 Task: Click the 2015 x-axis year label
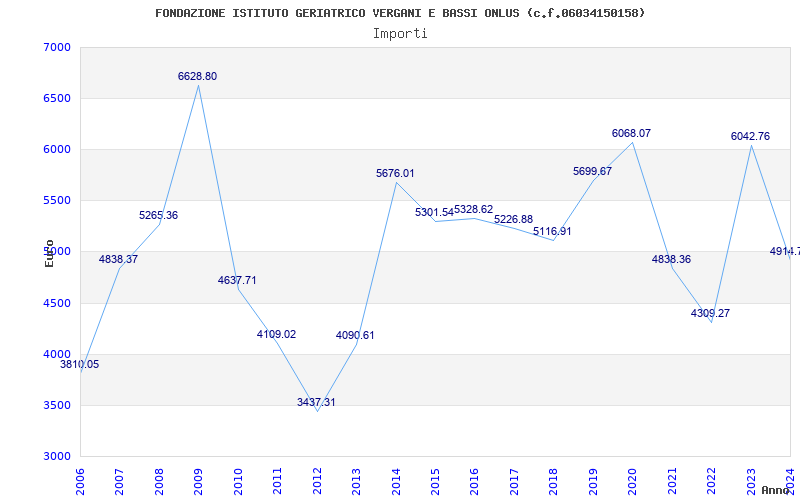(x=435, y=482)
